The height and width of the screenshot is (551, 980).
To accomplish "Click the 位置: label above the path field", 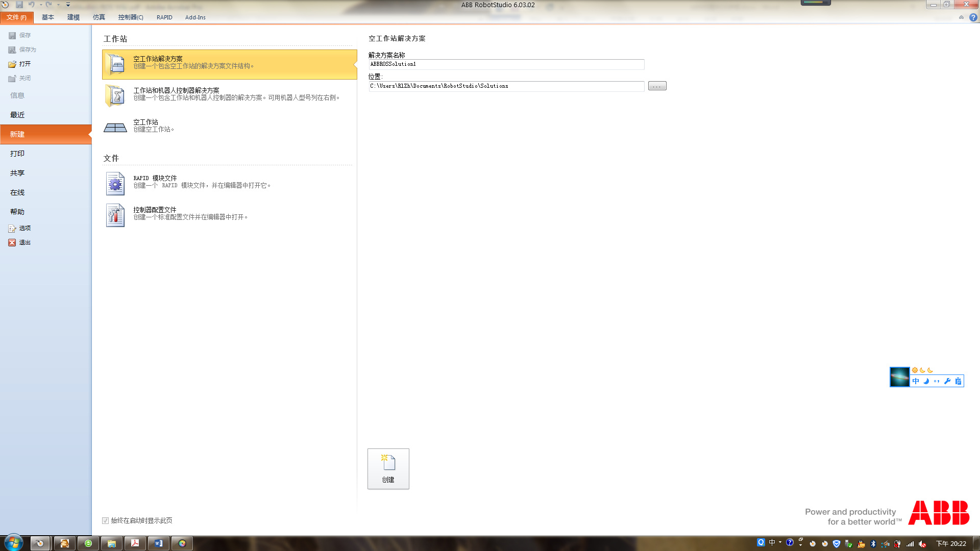I will tap(376, 77).
